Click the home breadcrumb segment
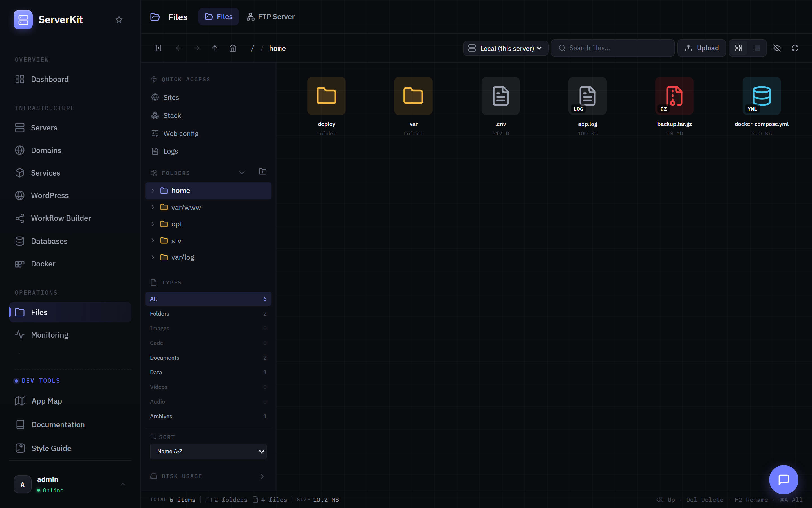The width and height of the screenshot is (812, 508). (x=277, y=48)
